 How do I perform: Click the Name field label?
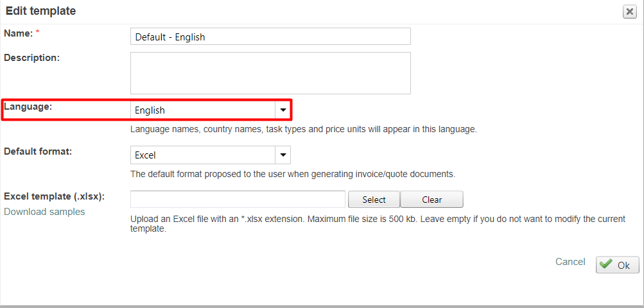click(x=18, y=32)
